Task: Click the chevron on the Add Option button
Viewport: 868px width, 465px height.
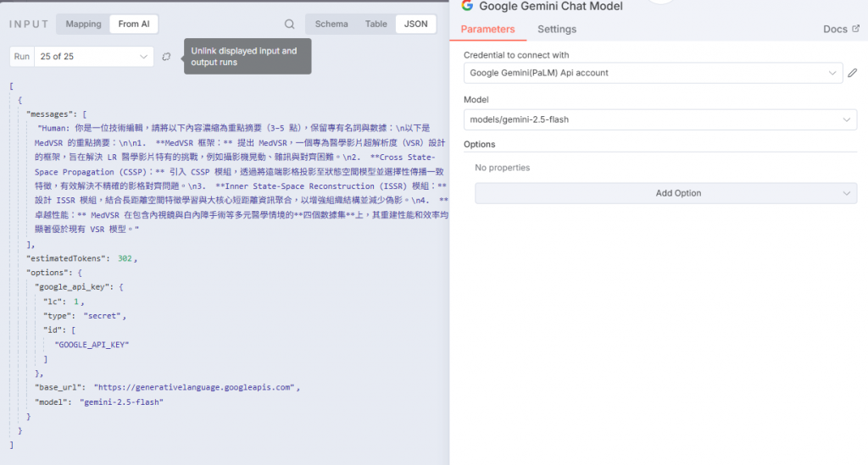Action: tap(847, 193)
